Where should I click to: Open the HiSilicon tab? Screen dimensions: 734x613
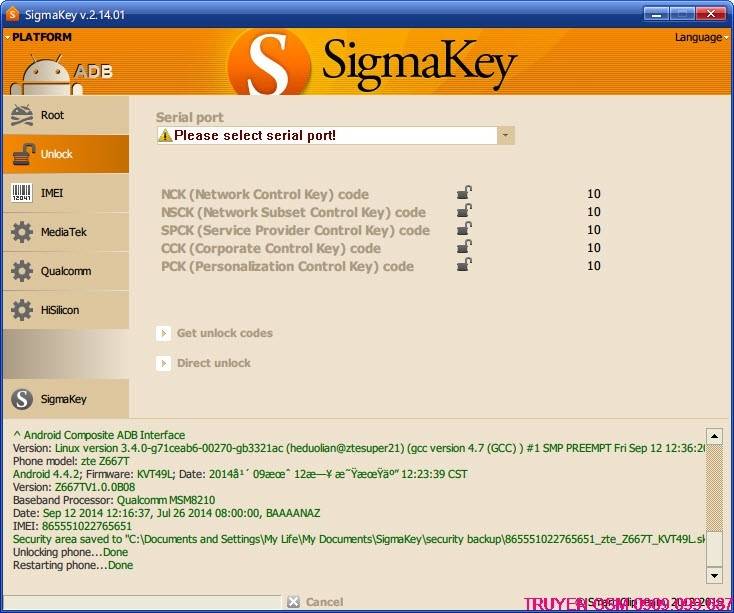point(66,310)
